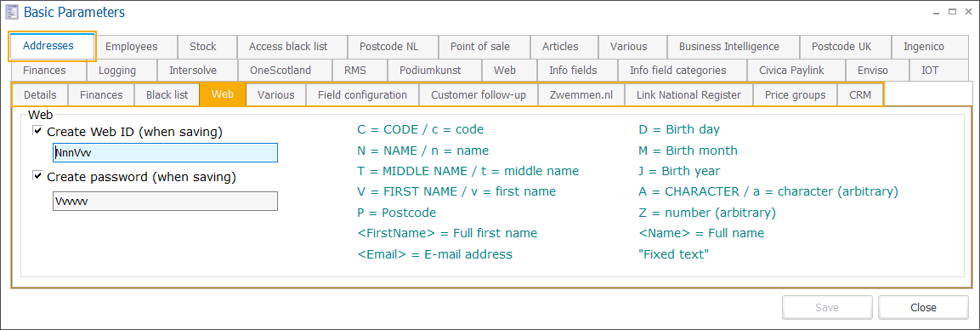Click the '"Fixed text"' legend entry
Screen dimensions: 980x330
[x=673, y=254]
